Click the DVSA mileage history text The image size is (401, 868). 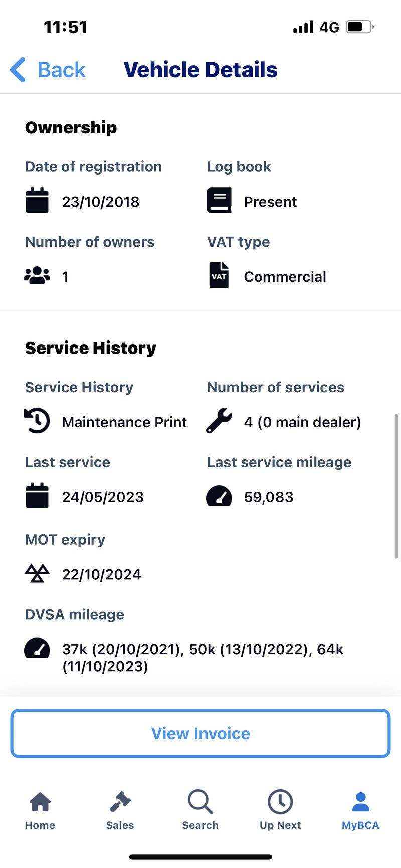[203, 658]
